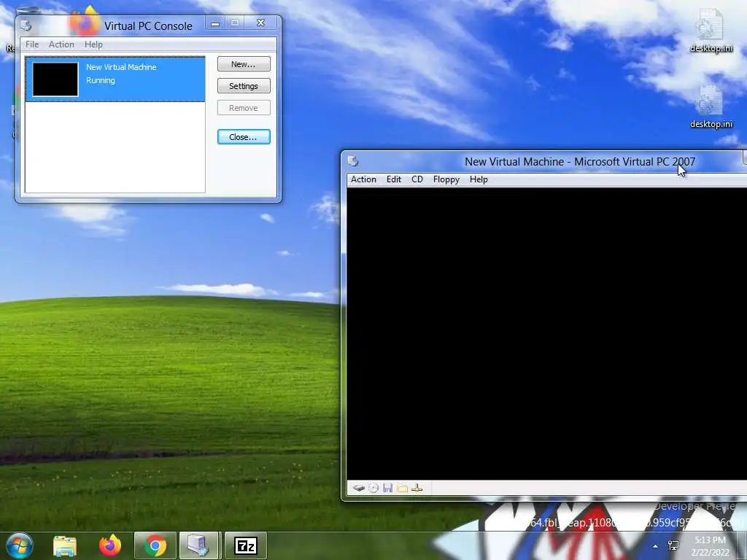Open Windows Explorer from the taskbar
This screenshot has height=560, width=747.
point(65,545)
